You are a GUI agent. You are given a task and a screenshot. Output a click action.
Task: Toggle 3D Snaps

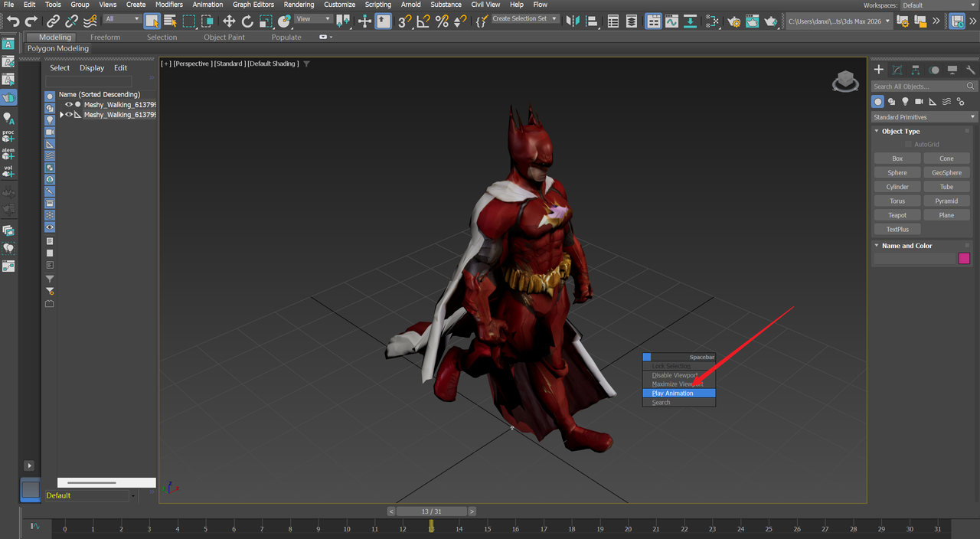point(405,21)
